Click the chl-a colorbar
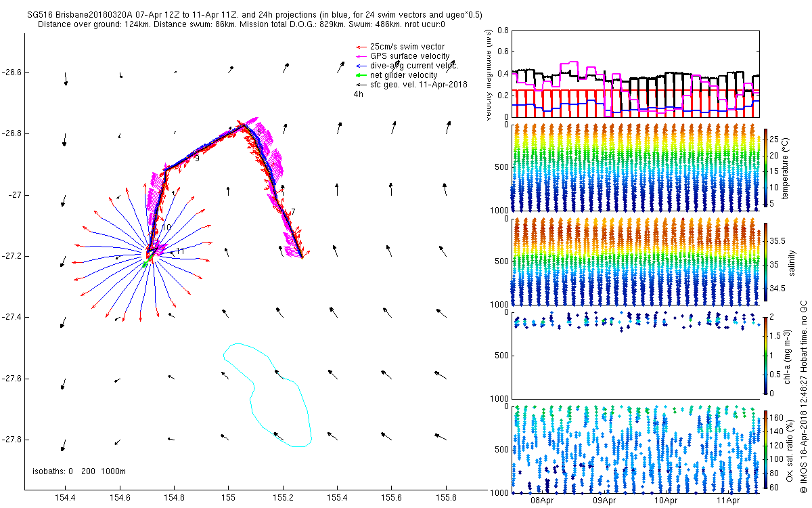 pos(766,355)
